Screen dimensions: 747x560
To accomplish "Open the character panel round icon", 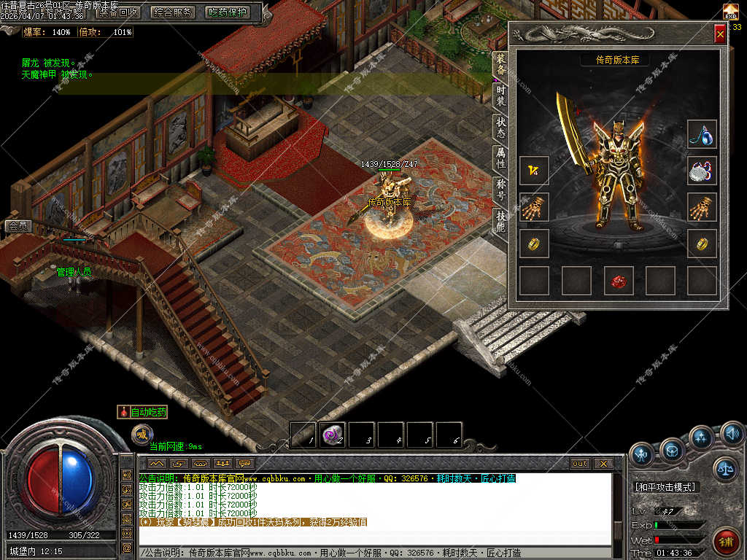I will tap(642, 454).
